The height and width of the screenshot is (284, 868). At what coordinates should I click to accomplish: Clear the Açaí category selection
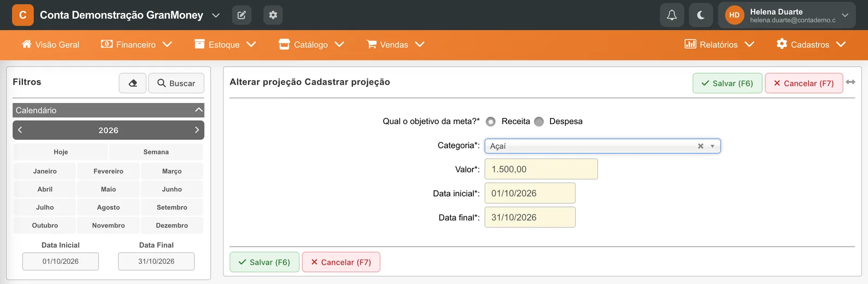[x=700, y=146]
